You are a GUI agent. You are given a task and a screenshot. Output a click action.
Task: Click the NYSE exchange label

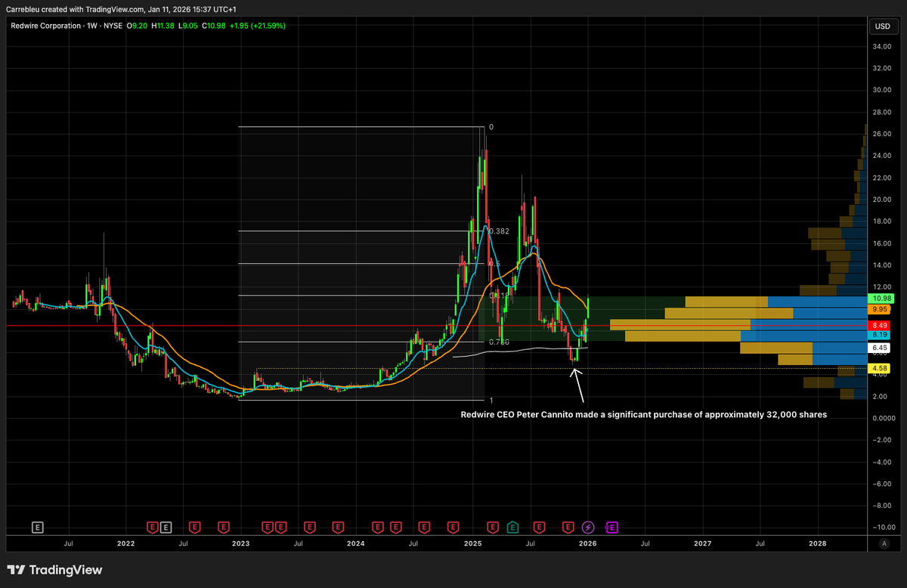point(112,26)
